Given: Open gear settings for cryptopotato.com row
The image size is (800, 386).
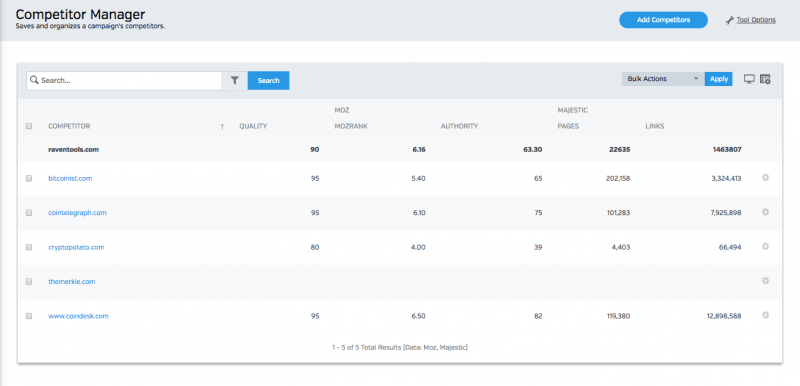Looking at the screenshot, I should tap(765, 246).
